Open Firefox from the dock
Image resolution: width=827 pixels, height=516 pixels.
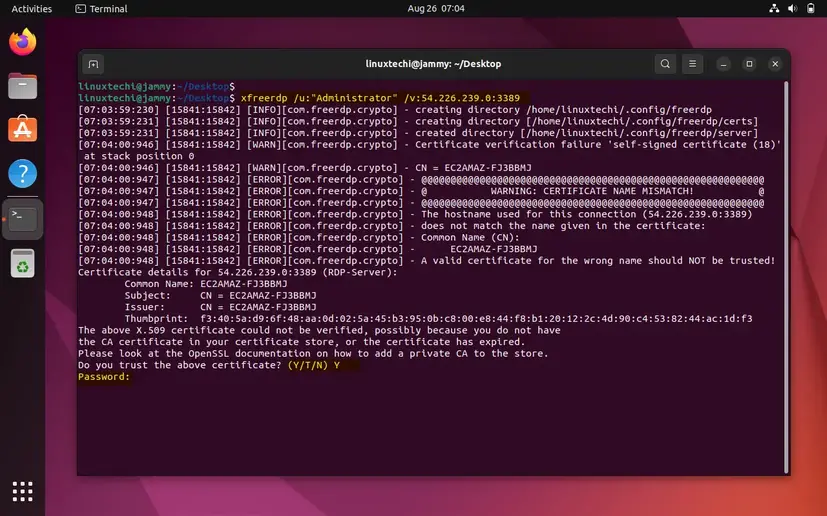pos(22,42)
